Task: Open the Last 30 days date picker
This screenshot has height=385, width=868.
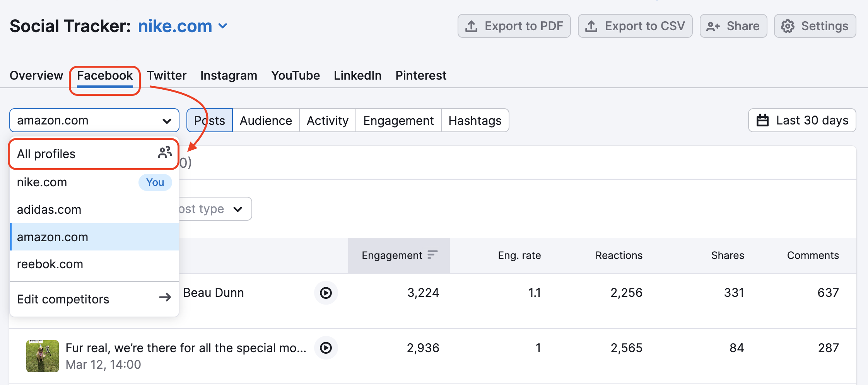Action: 802,120
